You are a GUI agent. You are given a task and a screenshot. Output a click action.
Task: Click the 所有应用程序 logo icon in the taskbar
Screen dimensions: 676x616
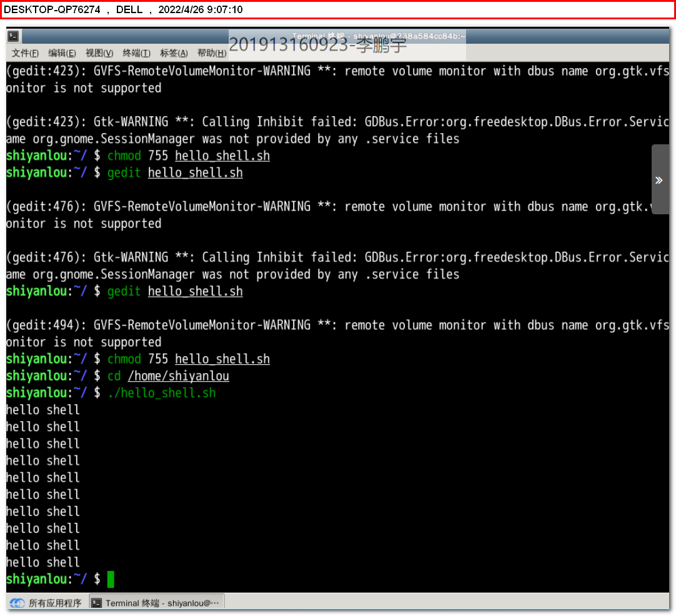17,603
